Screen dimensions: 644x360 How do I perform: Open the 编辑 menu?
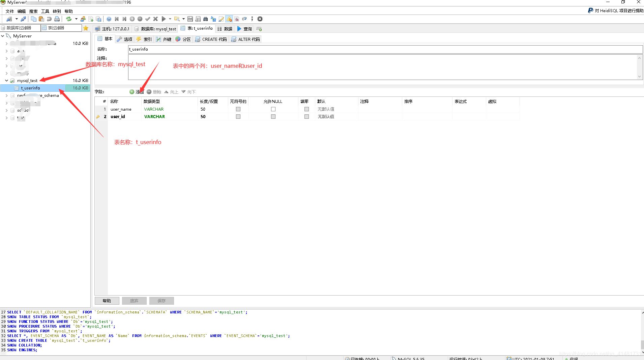[x=22, y=11]
